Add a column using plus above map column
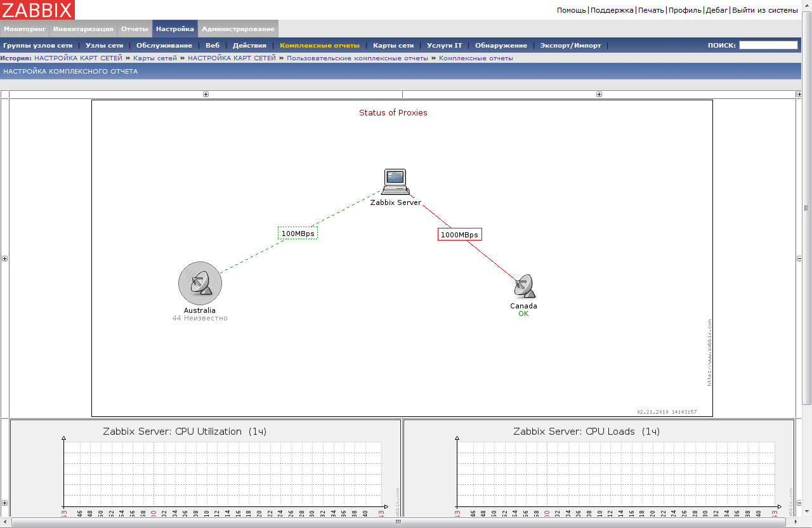Image resolution: width=812 pixels, height=528 pixels. coord(206,95)
